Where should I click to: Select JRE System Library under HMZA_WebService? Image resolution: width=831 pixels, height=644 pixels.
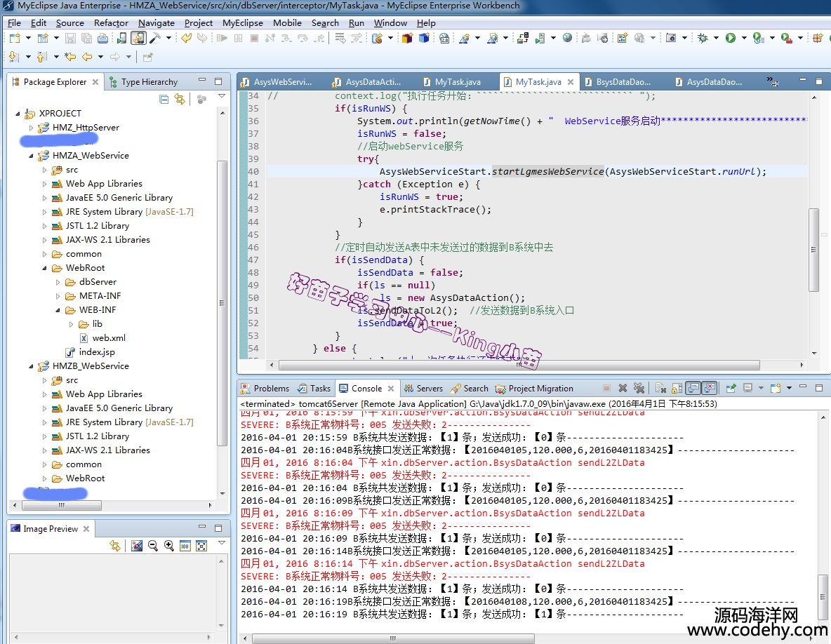(123, 212)
